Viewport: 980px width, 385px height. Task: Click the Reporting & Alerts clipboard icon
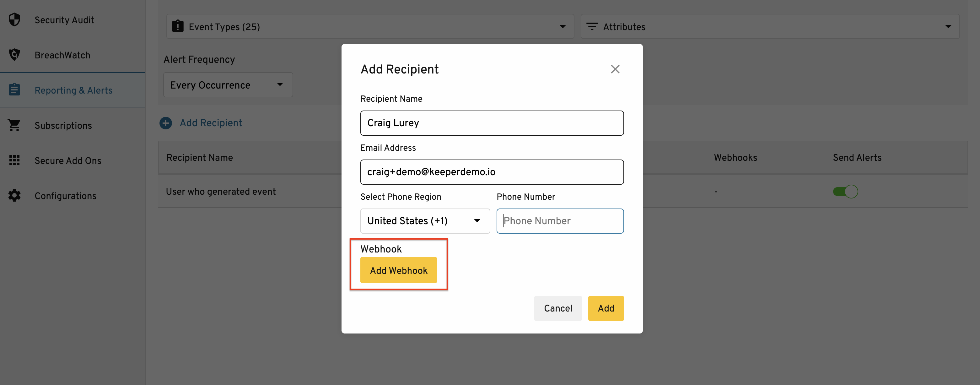pyautogui.click(x=14, y=90)
